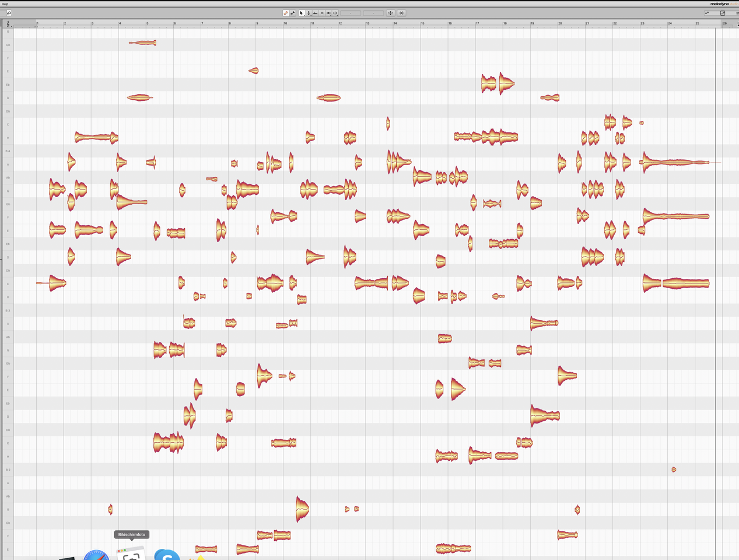Image resolution: width=739 pixels, height=560 pixels.
Task: Select the topmost Gb blob near bar 5
Action: [142, 43]
